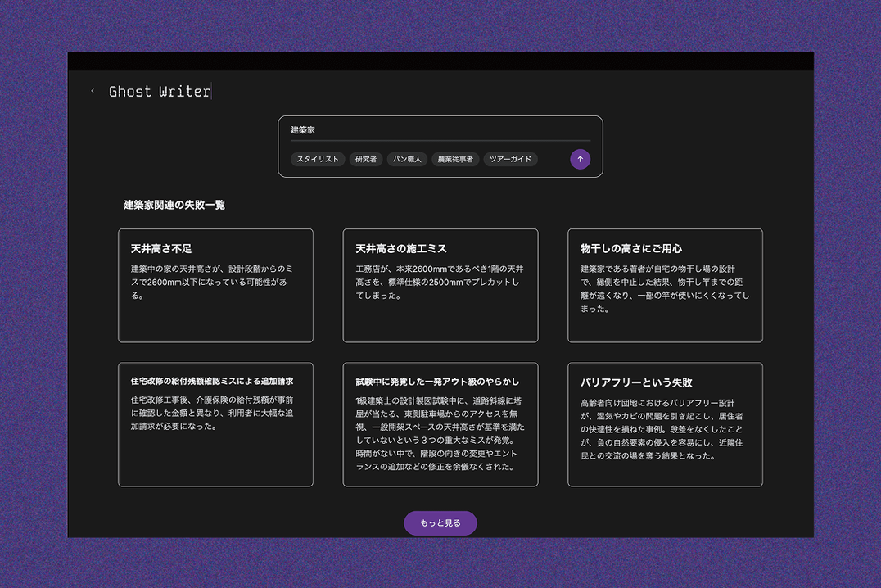The image size is (881, 588).
Task: Submit search via the purple up-arrow icon
Action: point(580,159)
